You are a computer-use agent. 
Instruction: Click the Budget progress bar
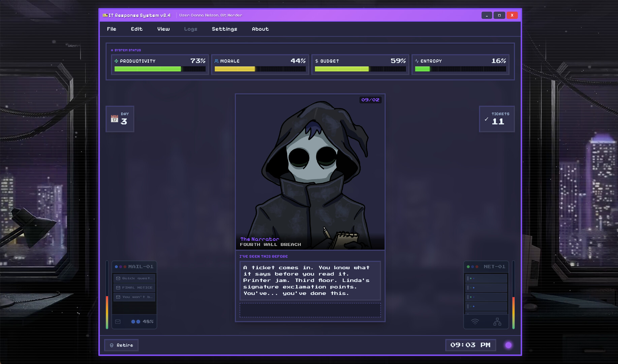[360, 69]
